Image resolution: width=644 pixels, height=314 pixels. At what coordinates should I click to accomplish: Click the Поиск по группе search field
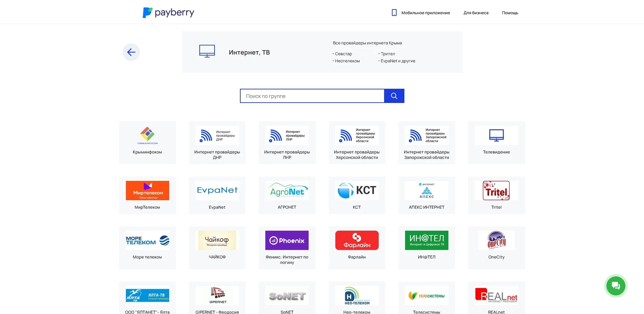[312, 96]
